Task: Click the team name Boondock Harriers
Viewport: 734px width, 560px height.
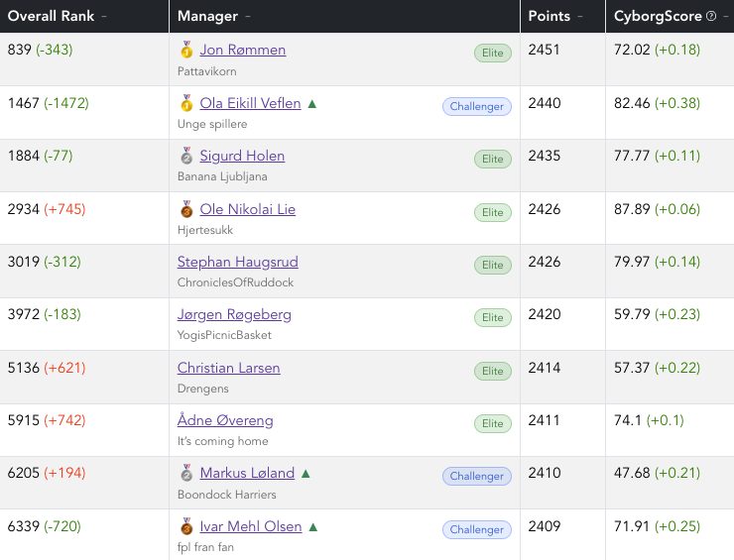Action: tap(226, 495)
